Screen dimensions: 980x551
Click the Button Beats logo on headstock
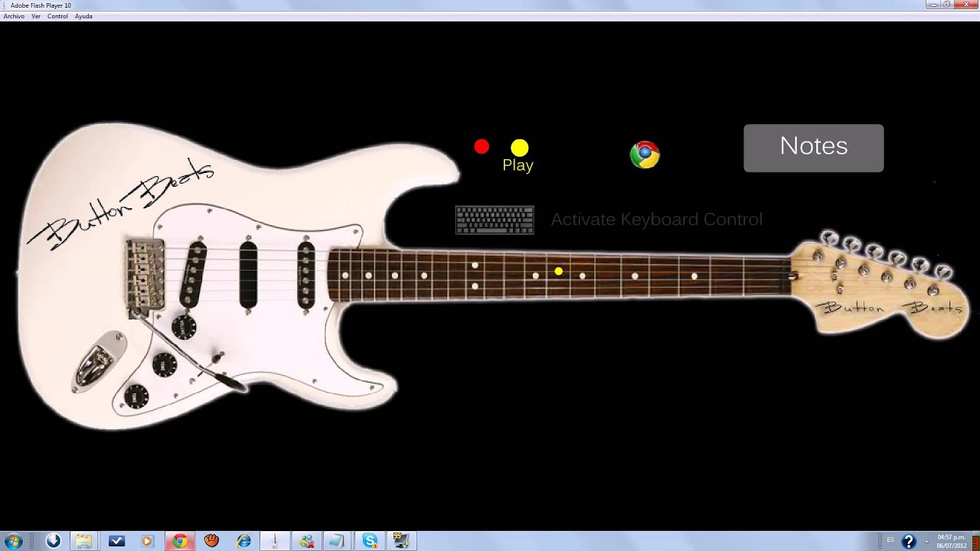888,308
